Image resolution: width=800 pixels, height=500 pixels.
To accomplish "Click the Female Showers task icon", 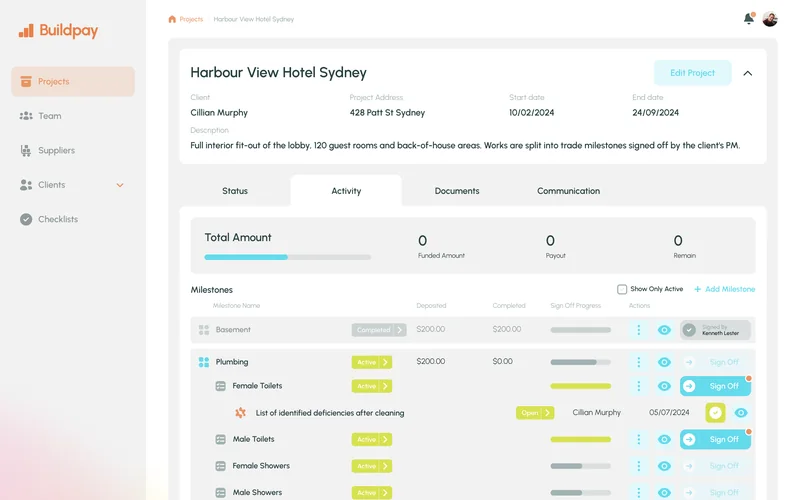I will pos(220,466).
